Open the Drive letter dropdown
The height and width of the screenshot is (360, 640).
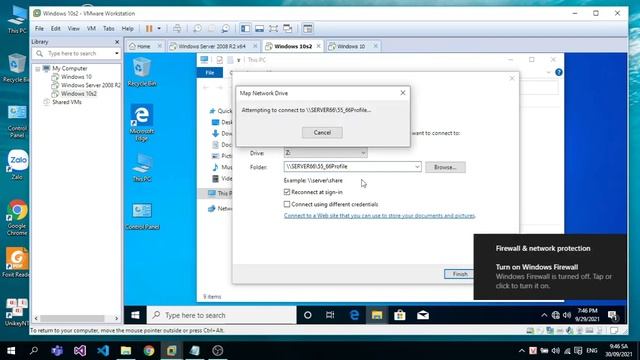coord(325,153)
